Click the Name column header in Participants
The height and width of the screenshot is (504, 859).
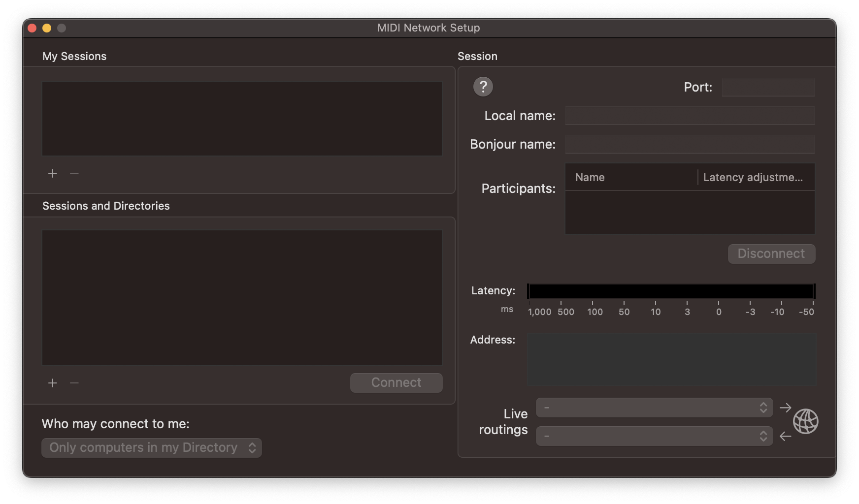point(631,177)
